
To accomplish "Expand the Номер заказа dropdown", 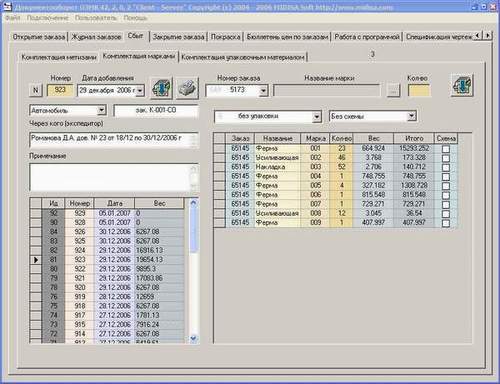I will click(264, 91).
